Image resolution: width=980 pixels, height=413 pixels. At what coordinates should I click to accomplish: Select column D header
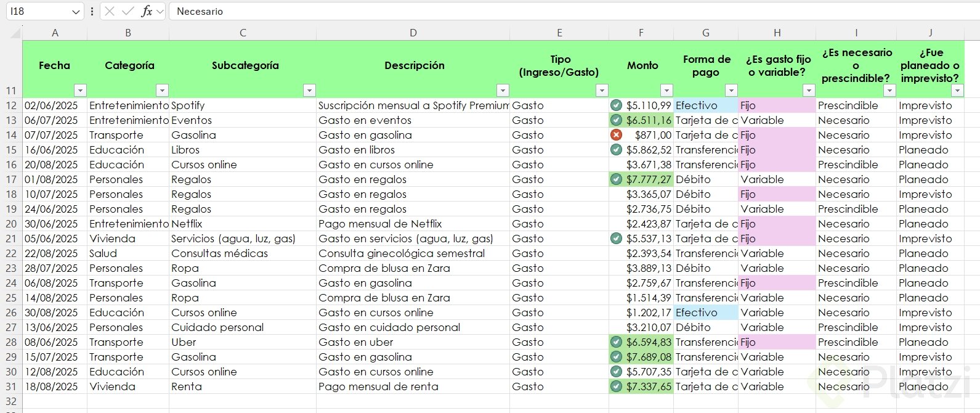(413, 33)
